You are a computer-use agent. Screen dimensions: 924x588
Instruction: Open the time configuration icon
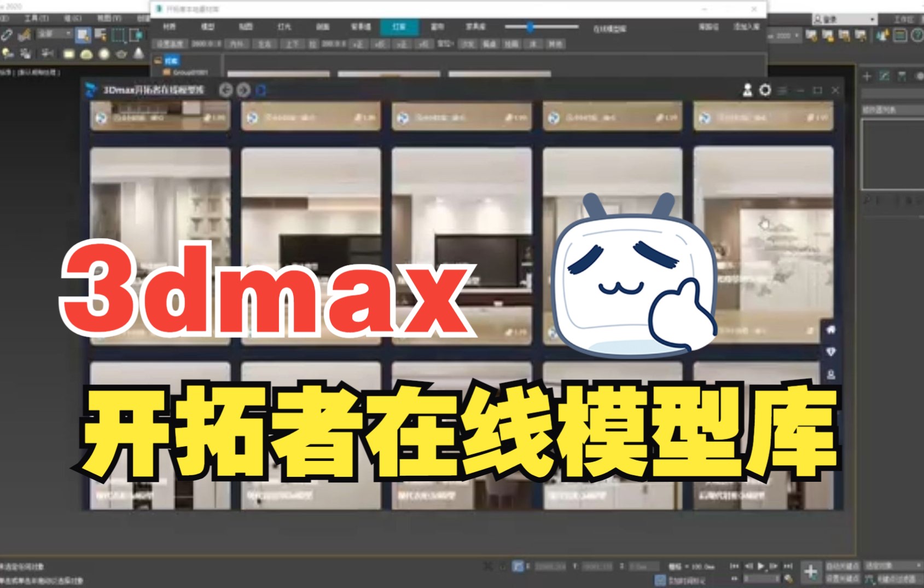(x=788, y=578)
